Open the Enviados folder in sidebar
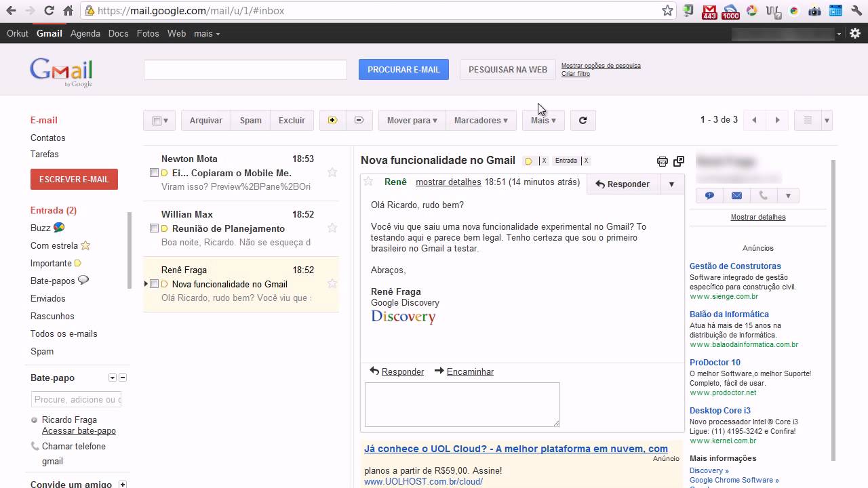The height and width of the screenshot is (488, 868). 47,298
